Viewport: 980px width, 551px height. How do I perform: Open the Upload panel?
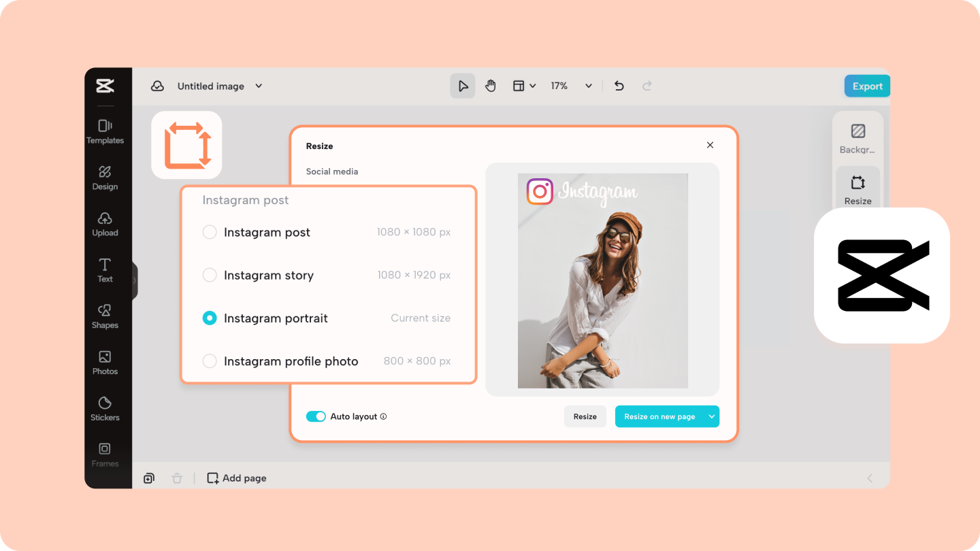[105, 224]
